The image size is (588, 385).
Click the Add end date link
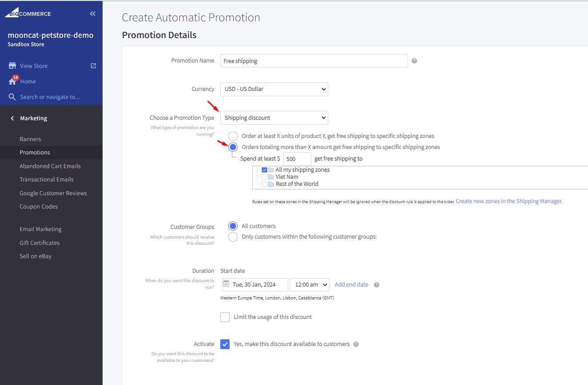pyautogui.click(x=350, y=284)
